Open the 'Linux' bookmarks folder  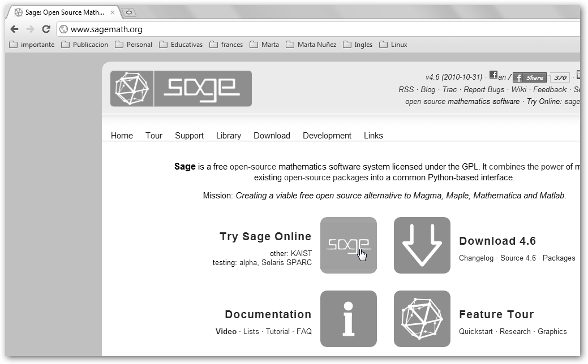click(393, 45)
